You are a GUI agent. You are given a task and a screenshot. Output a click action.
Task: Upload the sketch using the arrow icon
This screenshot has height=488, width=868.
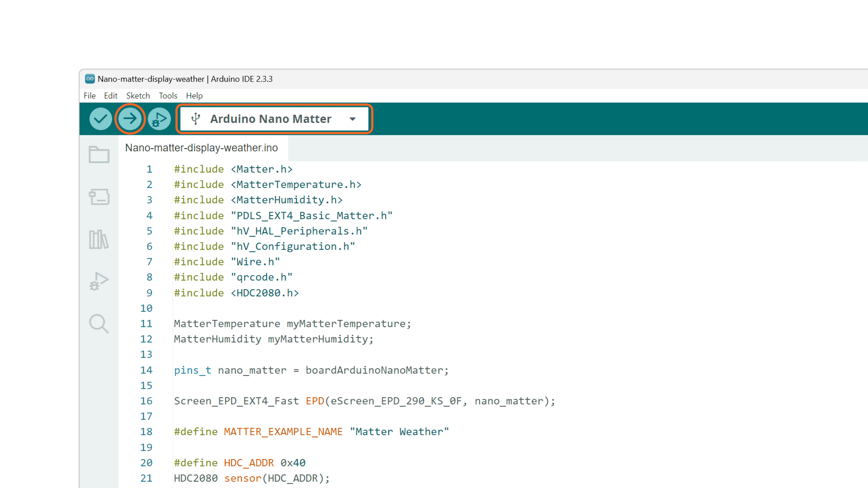coord(131,119)
